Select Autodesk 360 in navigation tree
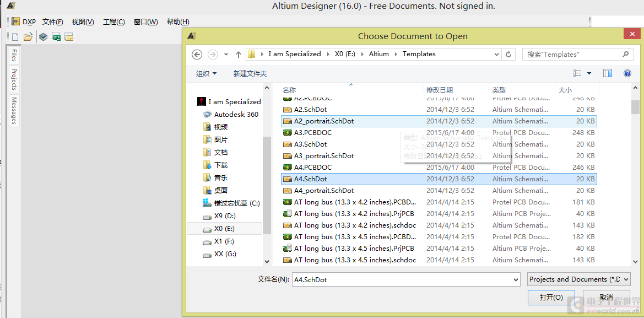The image size is (644, 318). [231, 114]
